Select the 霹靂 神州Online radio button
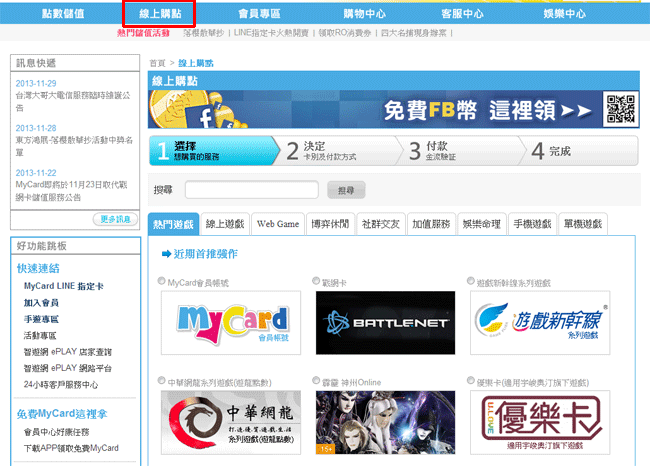This screenshot has width=650, height=466. click(x=316, y=381)
